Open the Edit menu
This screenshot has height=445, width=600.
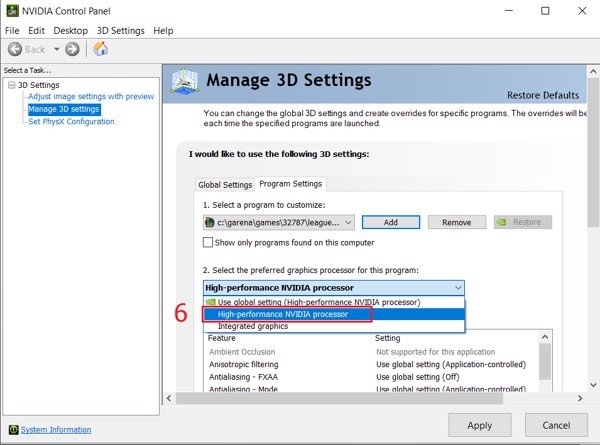(x=36, y=31)
